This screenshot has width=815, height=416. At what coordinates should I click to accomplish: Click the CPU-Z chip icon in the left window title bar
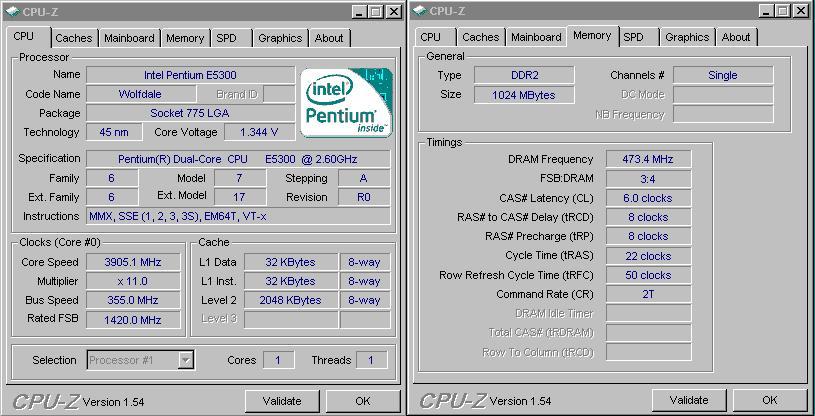point(12,11)
